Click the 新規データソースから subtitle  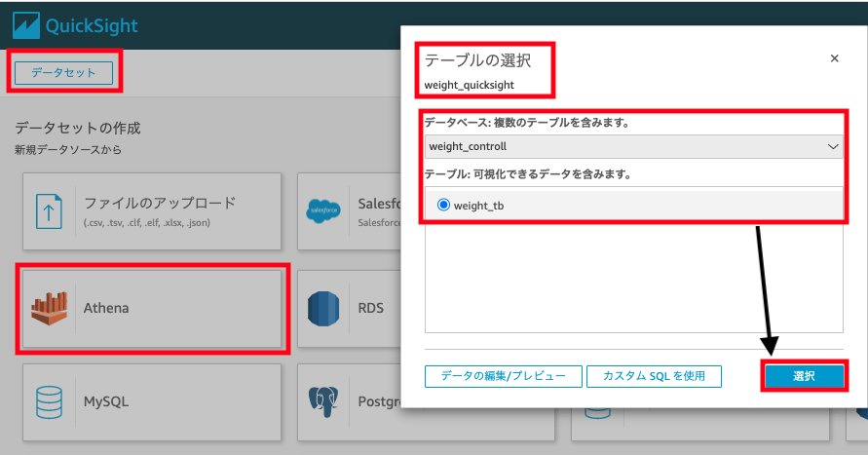[x=68, y=149]
